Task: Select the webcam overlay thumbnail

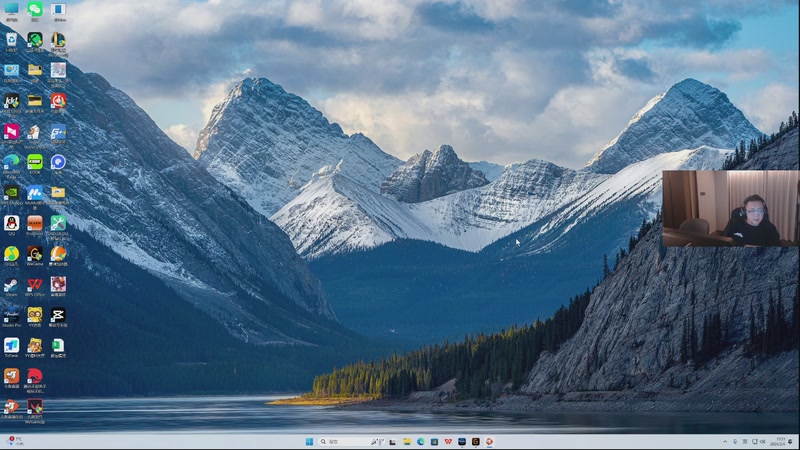Action: (731, 209)
